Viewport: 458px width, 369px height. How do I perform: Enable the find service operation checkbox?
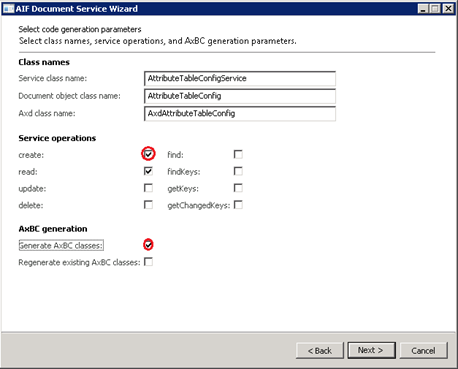238,154
